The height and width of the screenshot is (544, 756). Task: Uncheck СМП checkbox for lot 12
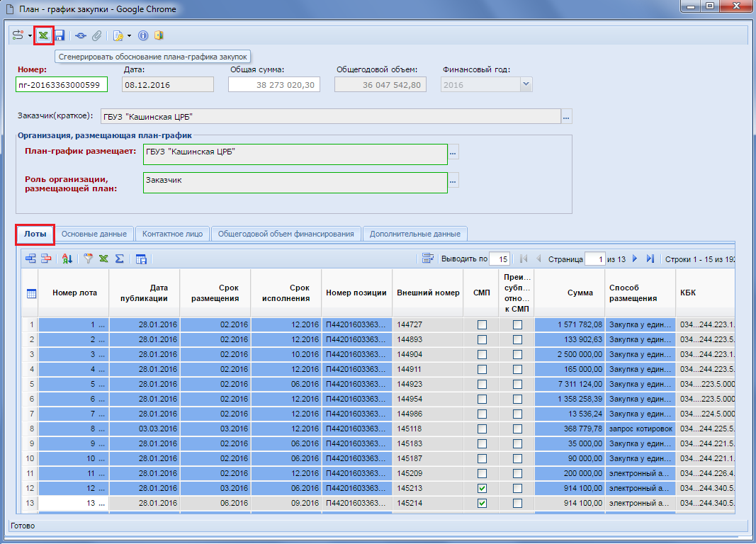[482, 489]
